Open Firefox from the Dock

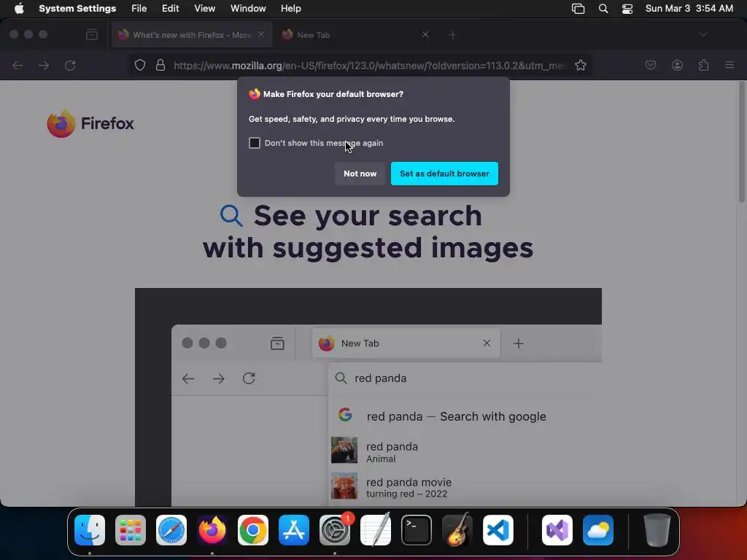click(x=212, y=530)
